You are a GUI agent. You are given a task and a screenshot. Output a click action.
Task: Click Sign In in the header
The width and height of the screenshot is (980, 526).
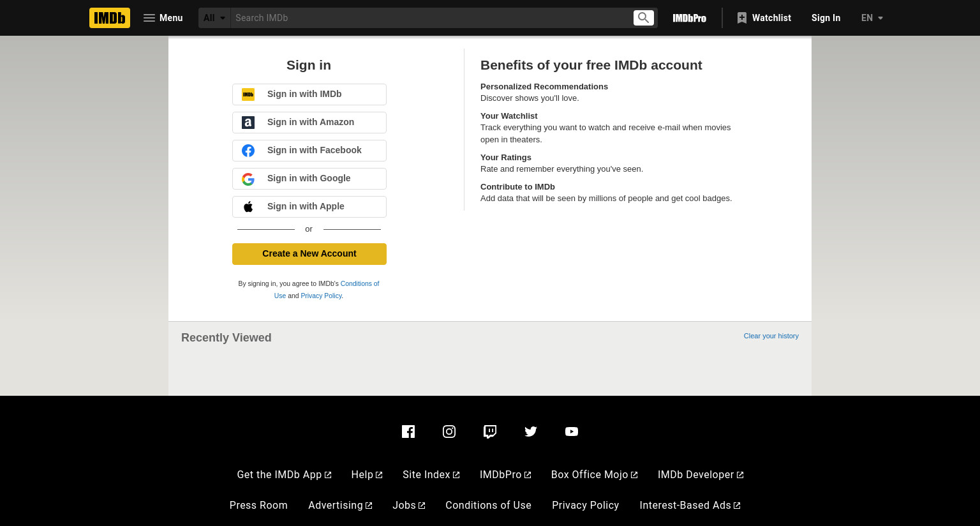(x=826, y=18)
